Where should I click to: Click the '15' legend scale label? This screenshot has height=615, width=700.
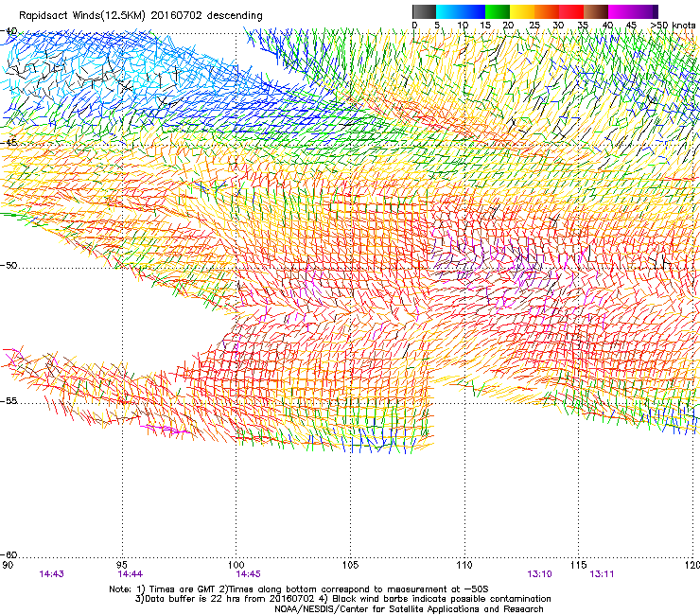[485, 26]
